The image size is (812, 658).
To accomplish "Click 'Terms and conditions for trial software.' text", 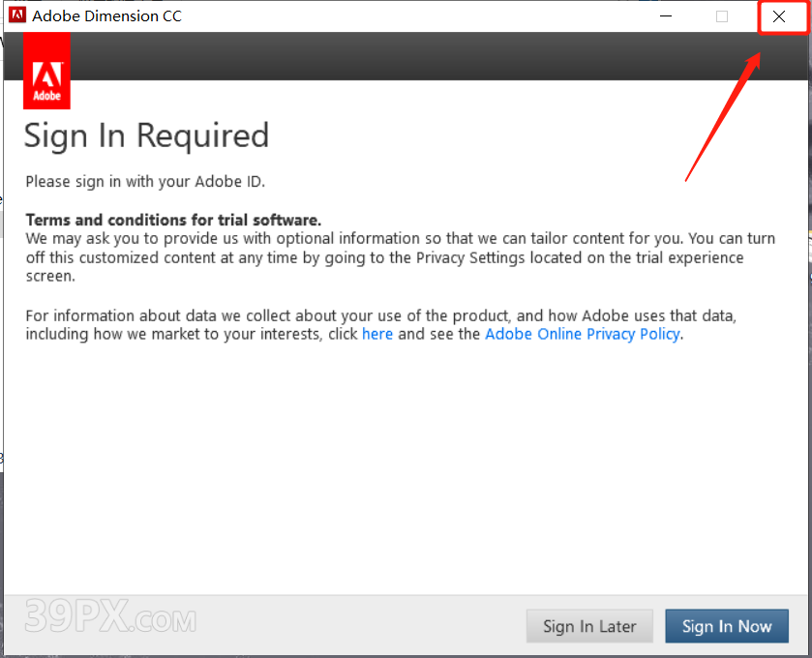I will [173, 220].
